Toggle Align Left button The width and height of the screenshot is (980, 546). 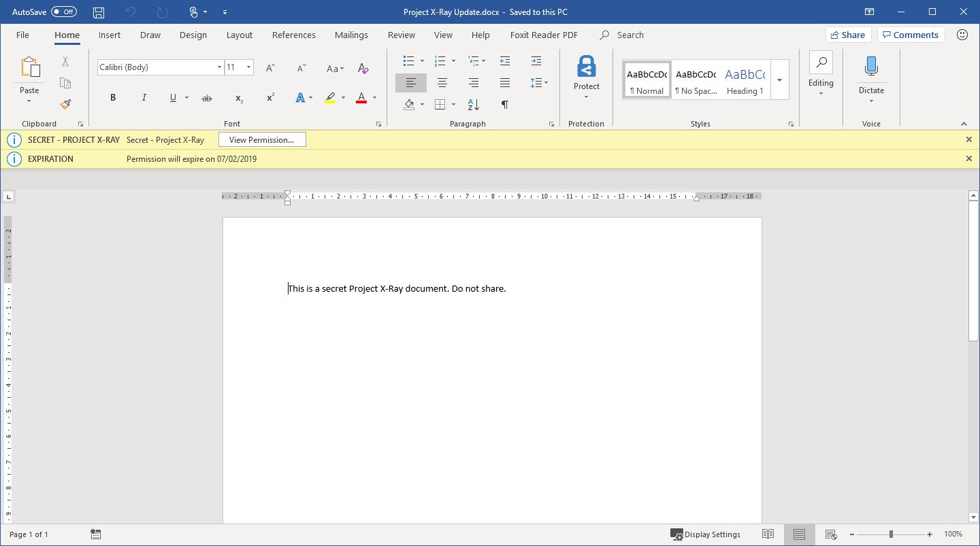[411, 83]
